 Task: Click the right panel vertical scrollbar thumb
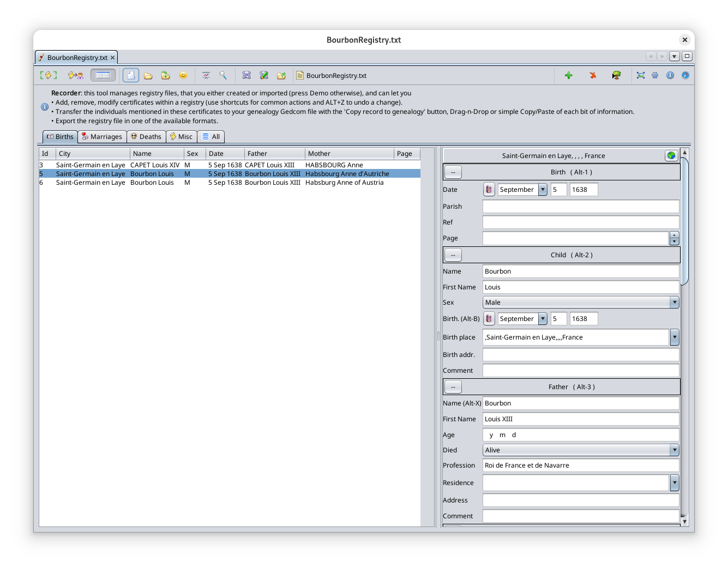point(685,221)
